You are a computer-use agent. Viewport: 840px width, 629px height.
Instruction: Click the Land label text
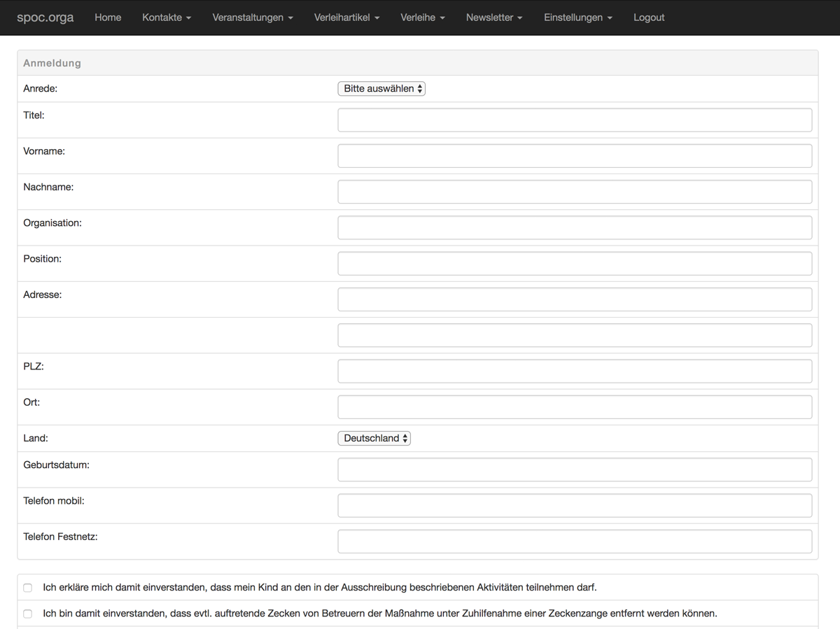(36, 438)
